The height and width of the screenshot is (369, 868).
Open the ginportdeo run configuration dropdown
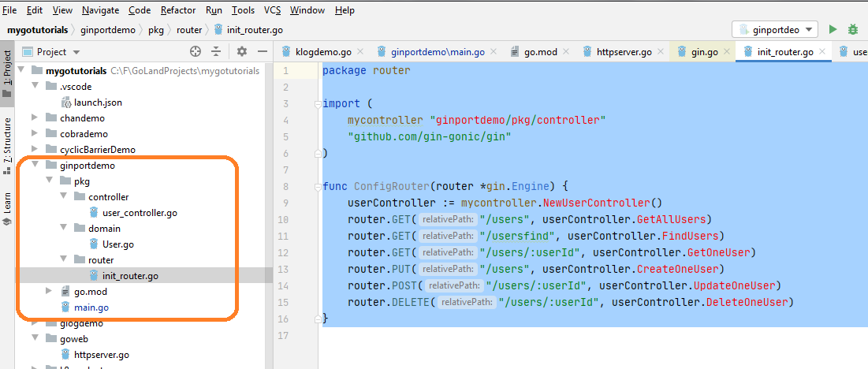[x=774, y=30]
